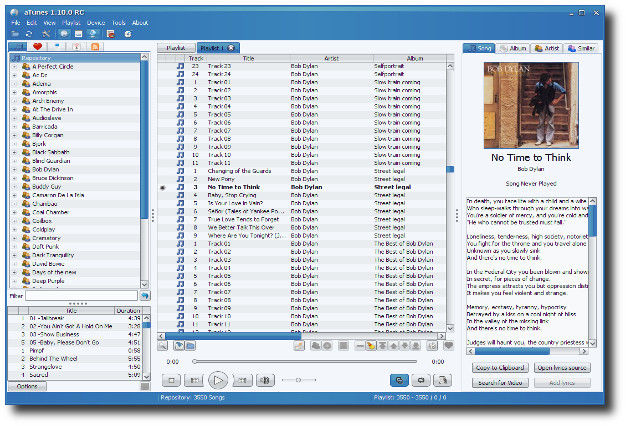Image resolution: width=626 pixels, height=426 pixels.
Task: Expand the Arch Enemy artist node
Action: click(15, 101)
